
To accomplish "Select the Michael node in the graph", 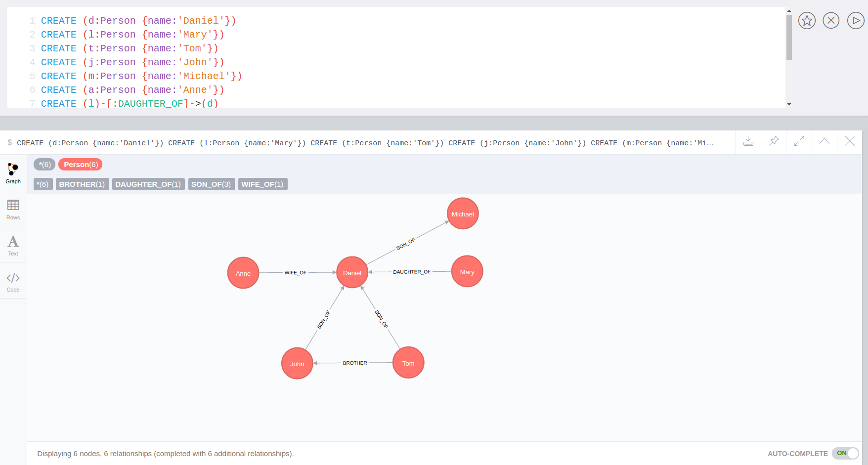I will pyautogui.click(x=462, y=213).
